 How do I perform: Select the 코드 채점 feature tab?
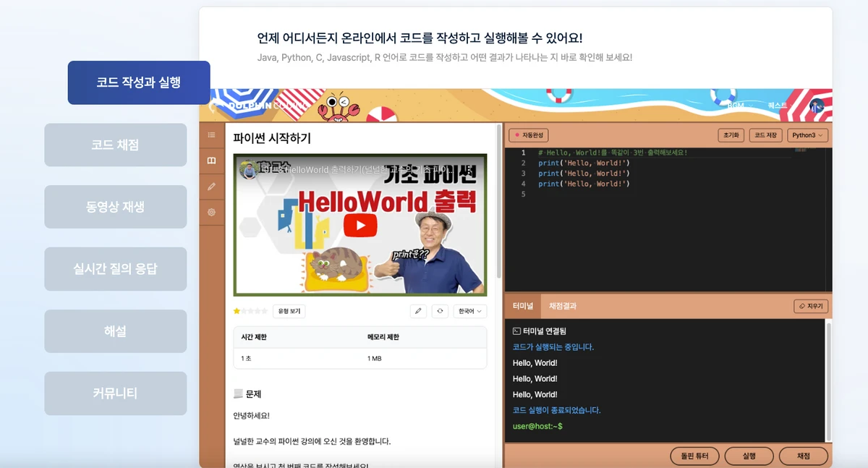(116, 145)
